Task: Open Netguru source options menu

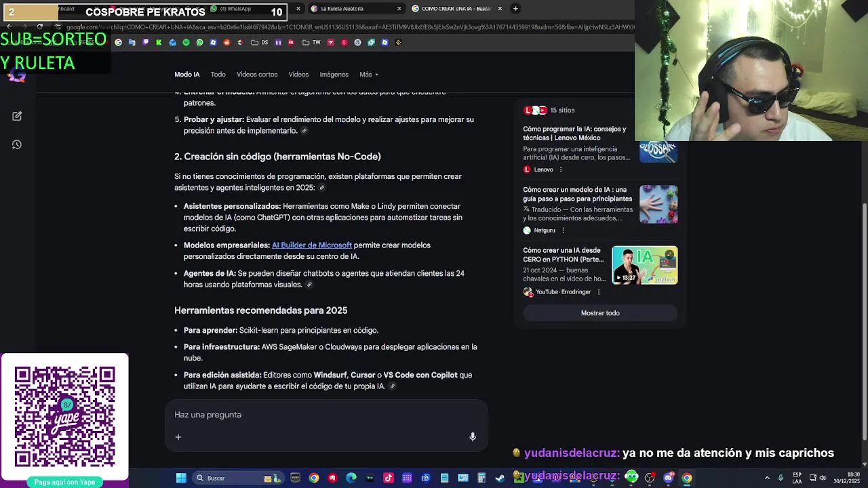Action: [563, 230]
